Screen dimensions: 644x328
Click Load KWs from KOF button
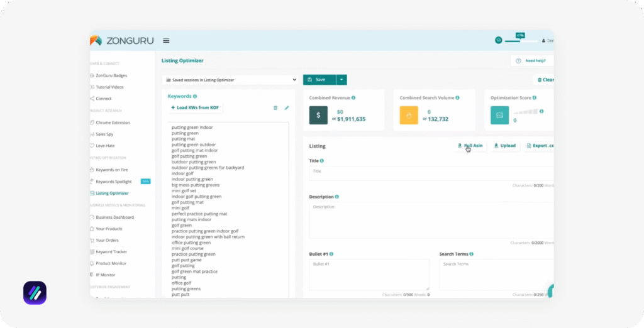(195, 108)
